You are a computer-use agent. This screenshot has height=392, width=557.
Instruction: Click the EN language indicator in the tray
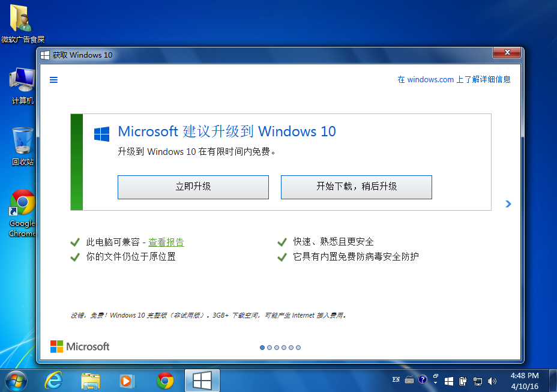click(396, 380)
